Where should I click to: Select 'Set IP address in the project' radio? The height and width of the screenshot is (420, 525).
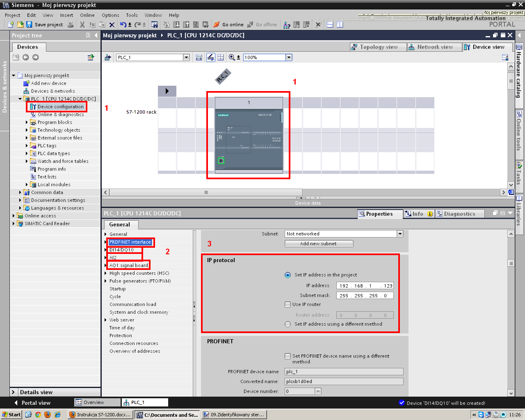click(x=288, y=275)
